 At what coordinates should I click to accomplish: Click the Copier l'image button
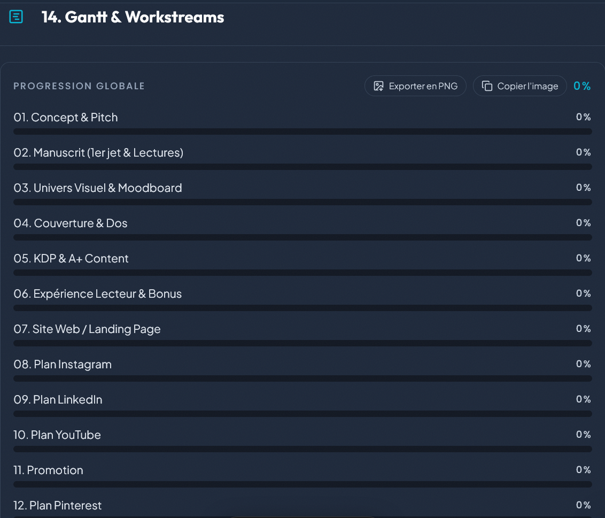(520, 86)
